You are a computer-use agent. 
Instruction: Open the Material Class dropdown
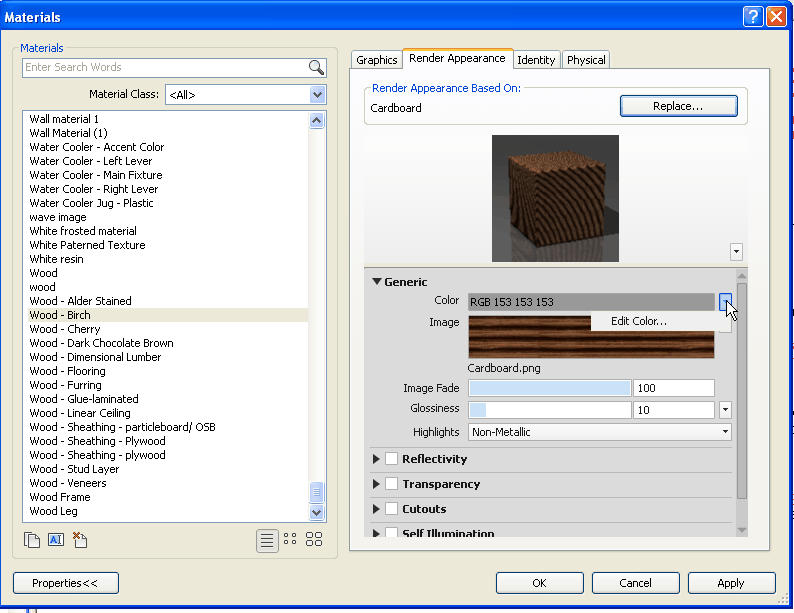318,95
